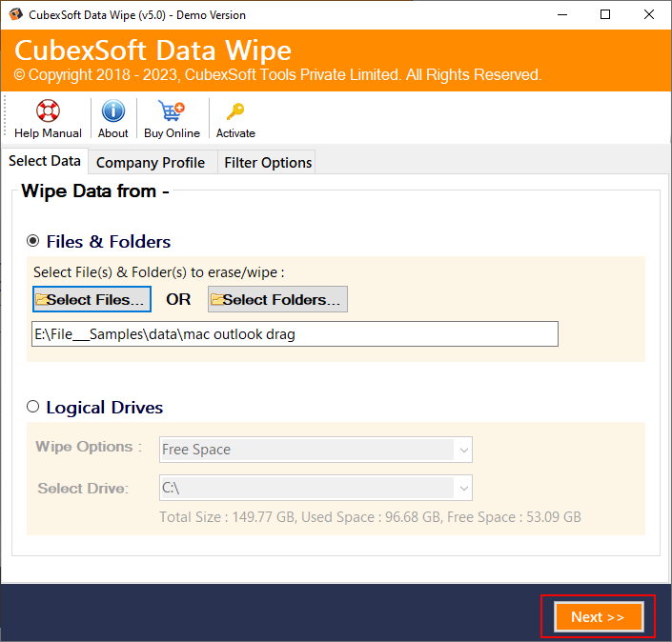This screenshot has width=672, height=642.
Task: Minimize the Data Wipe window
Action: 560,14
